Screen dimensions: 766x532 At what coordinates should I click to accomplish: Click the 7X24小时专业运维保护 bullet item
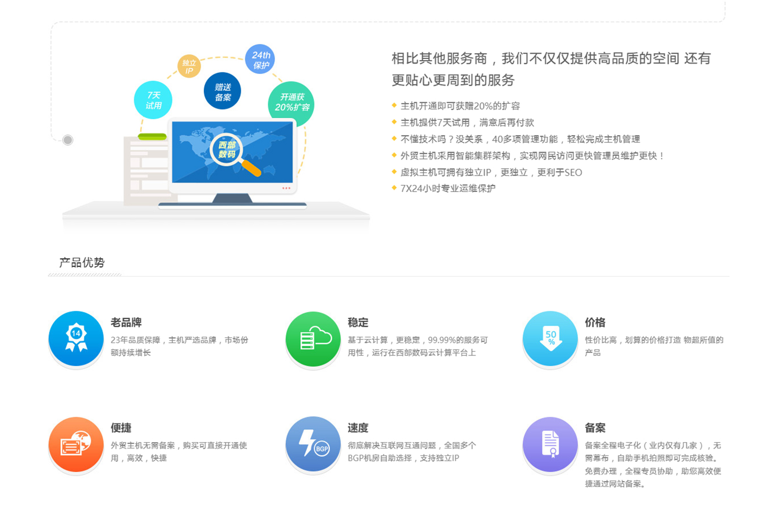pos(447,188)
